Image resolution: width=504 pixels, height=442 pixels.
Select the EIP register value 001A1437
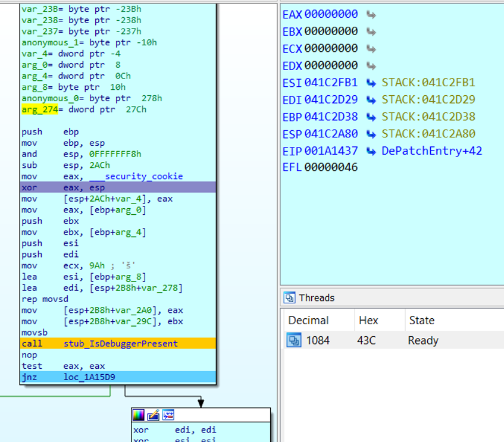tap(331, 151)
